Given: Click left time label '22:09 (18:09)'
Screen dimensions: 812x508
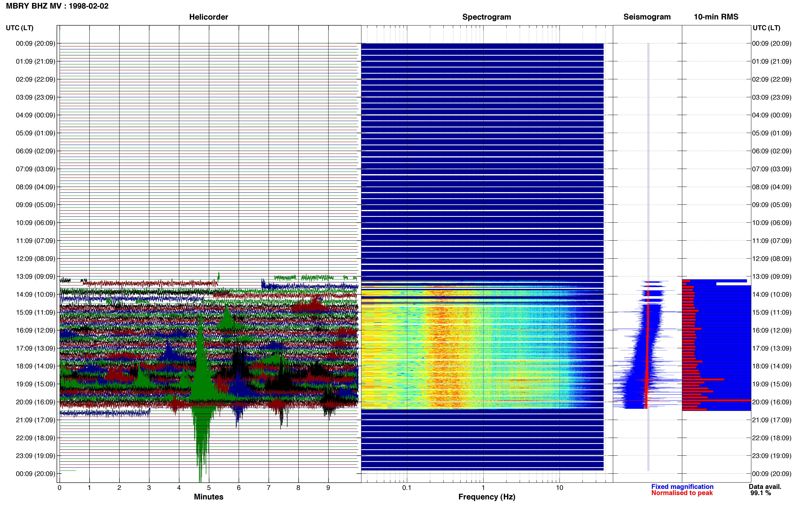Looking at the screenshot, I should click(x=36, y=438).
